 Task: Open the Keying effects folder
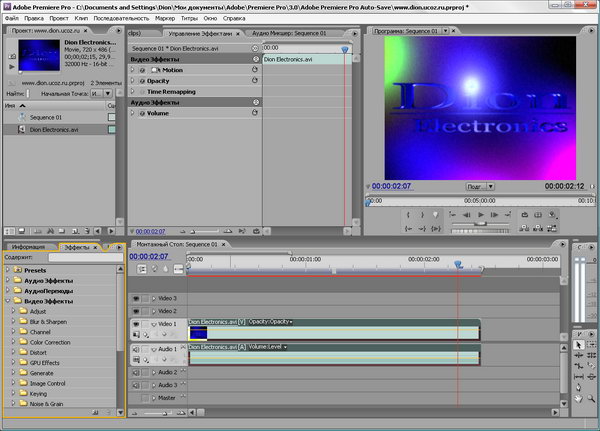[38, 393]
